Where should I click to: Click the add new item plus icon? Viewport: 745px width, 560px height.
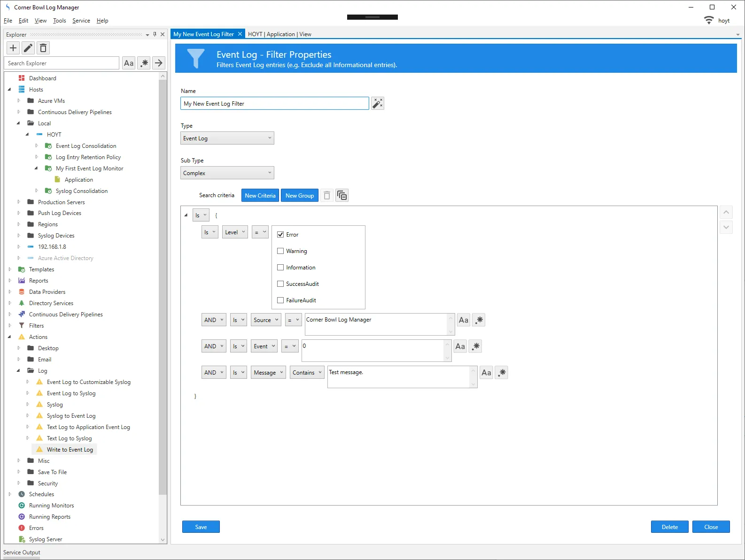13,48
